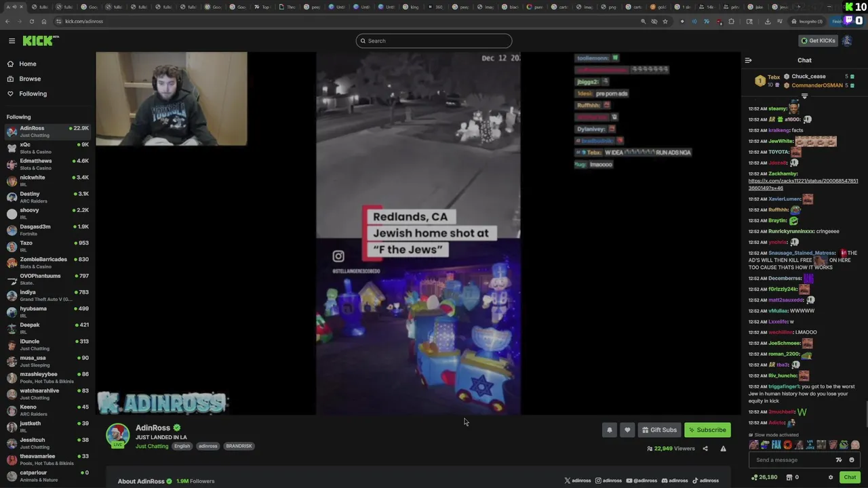The image size is (868, 488).
Task: Expand the chat leaderboard chevron
Action: [x=804, y=96]
